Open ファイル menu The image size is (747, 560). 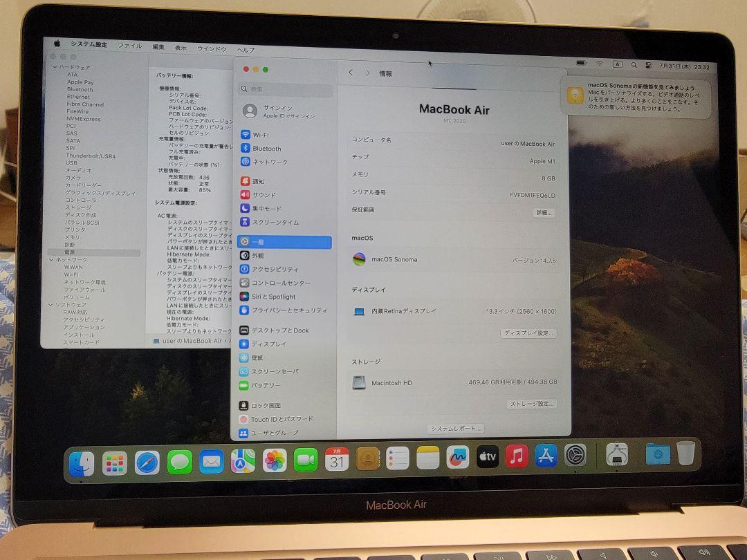[129, 46]
